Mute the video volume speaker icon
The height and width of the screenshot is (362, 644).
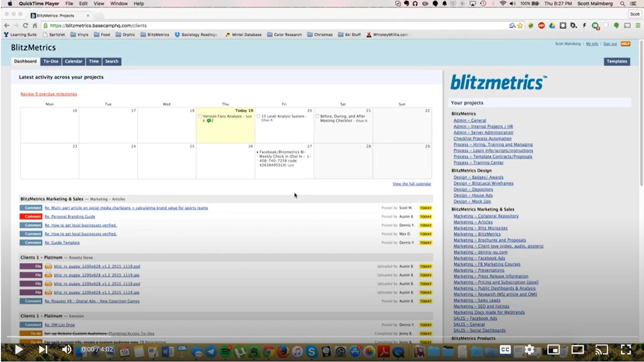pos(67,349)
